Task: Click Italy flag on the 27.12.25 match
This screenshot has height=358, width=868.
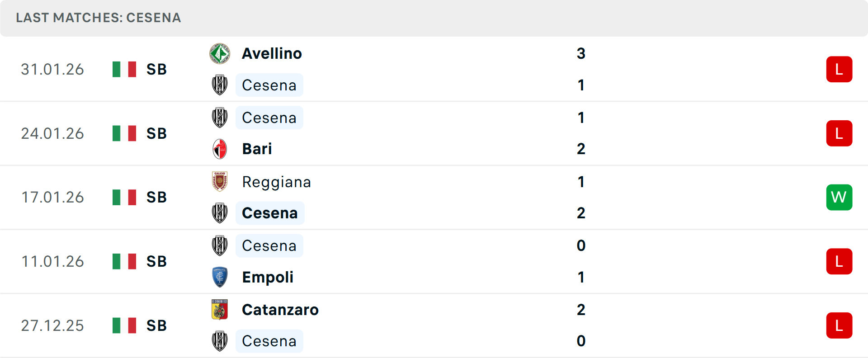Action: pyautogui.click(x=124, y=325)
